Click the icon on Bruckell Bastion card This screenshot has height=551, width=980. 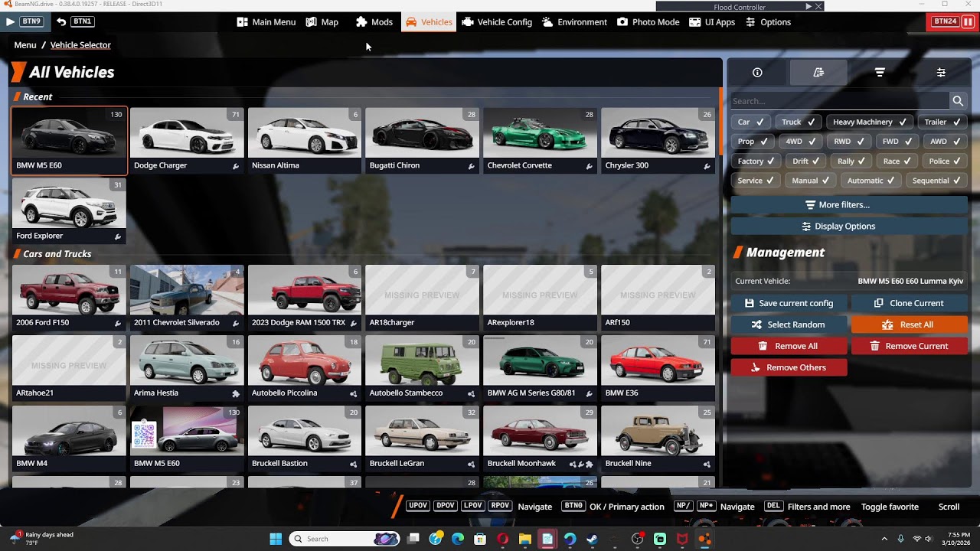(353, 464)
